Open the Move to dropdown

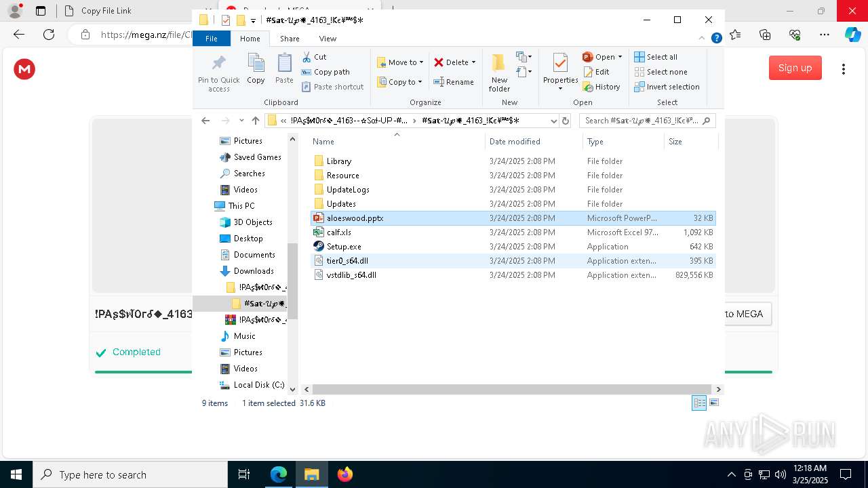click(x=400, y=62)
